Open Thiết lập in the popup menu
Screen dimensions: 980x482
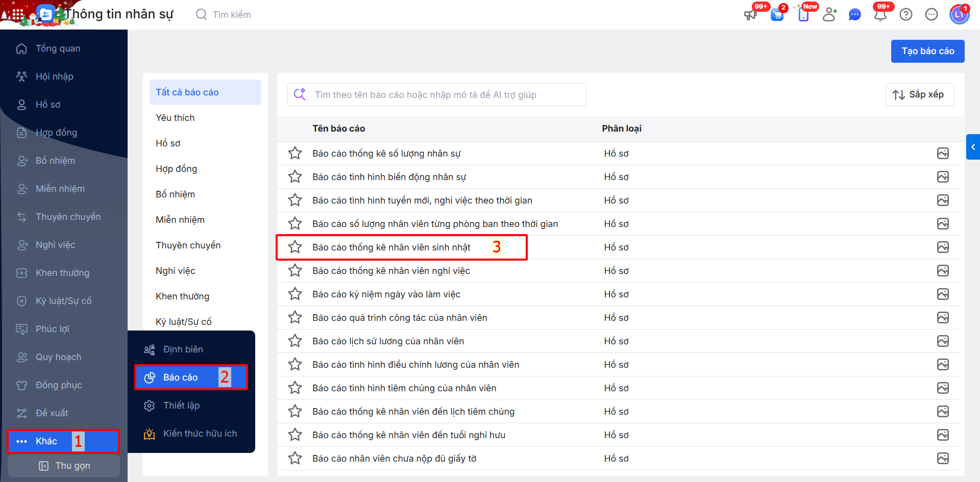[x=181, y=405]
